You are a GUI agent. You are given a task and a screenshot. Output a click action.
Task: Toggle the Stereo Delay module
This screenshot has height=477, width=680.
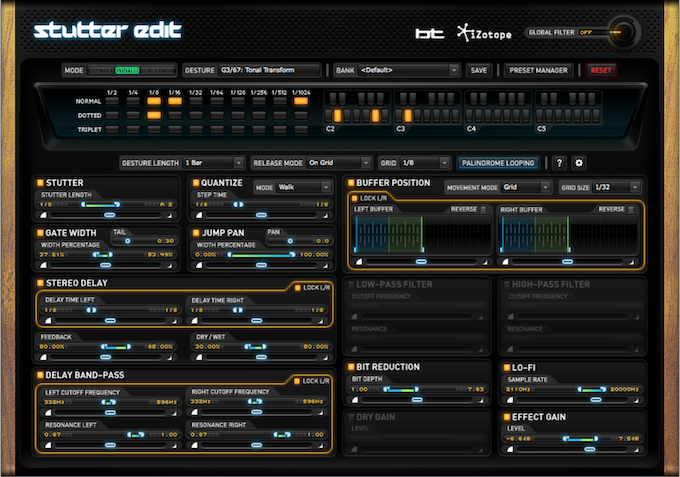(x=40, y=283)
